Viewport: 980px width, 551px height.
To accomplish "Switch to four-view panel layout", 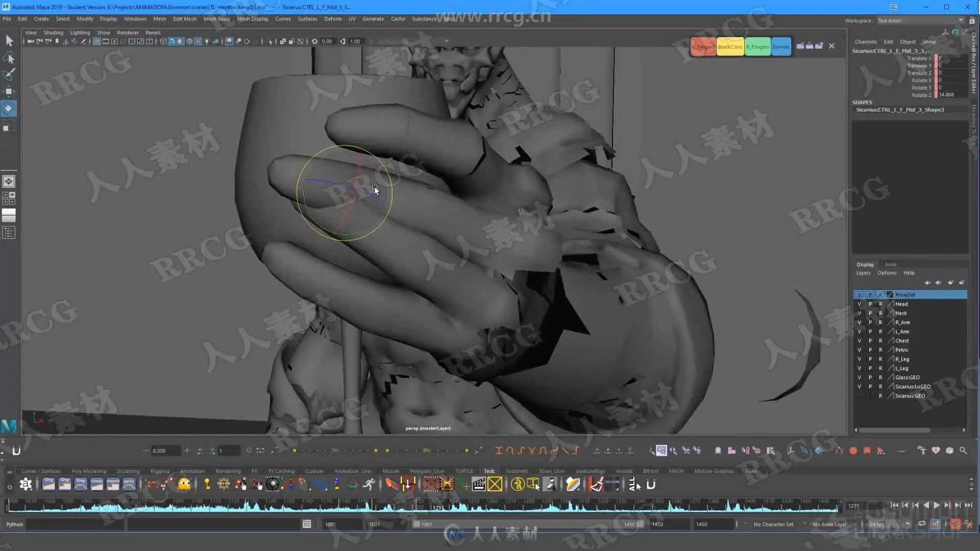I will [9, 198].
